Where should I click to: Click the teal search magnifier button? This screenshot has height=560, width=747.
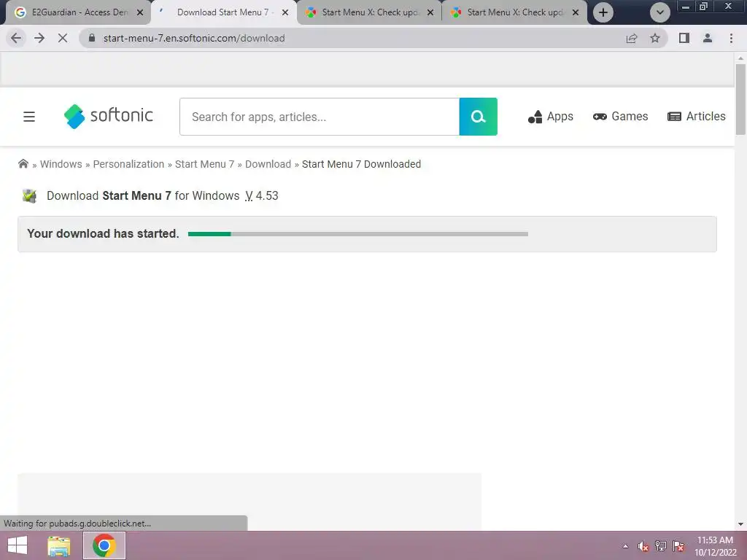[479, 117]
